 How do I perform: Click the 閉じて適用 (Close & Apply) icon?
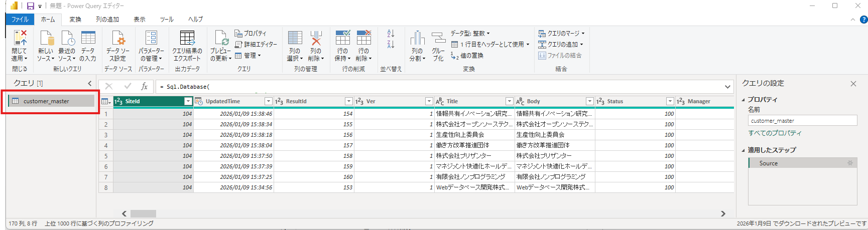20,39
